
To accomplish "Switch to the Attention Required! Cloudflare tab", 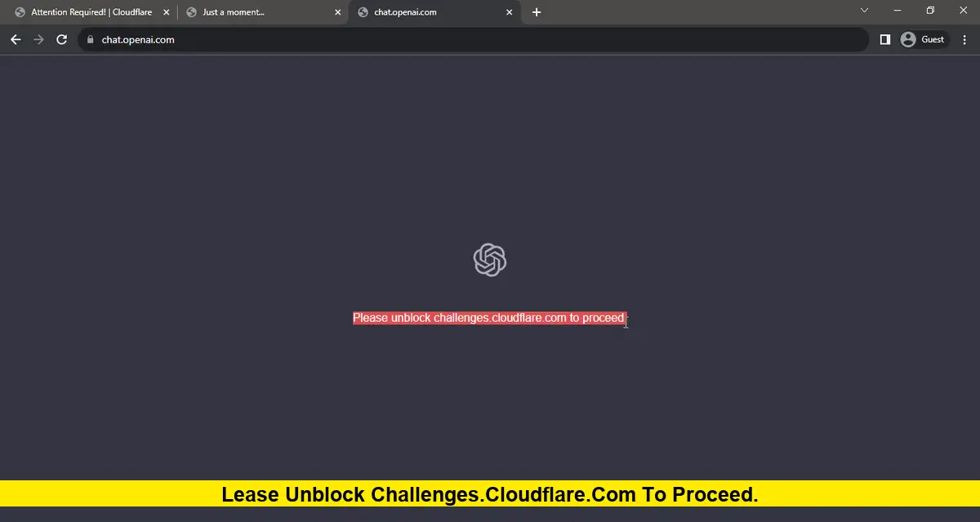I will (90, 12).
